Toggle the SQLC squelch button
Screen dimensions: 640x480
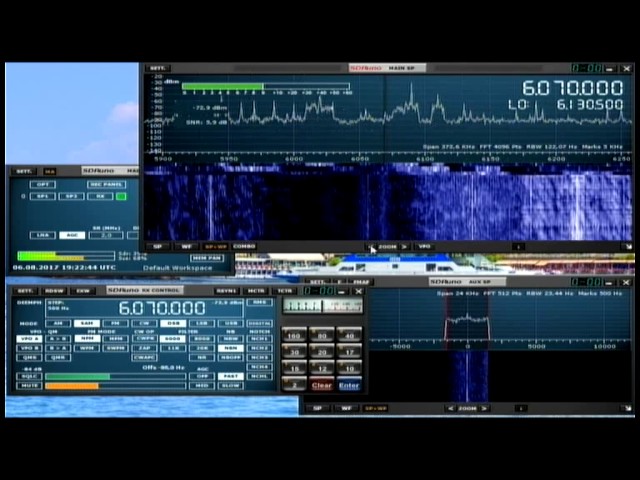pyautogui.click(x=29, y=376)
